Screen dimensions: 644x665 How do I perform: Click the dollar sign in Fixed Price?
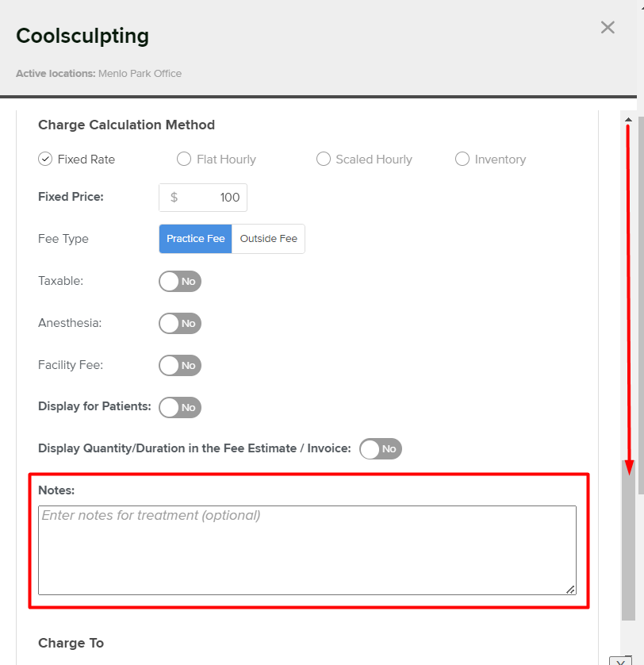pyautogui.click(x=174, y=198)
